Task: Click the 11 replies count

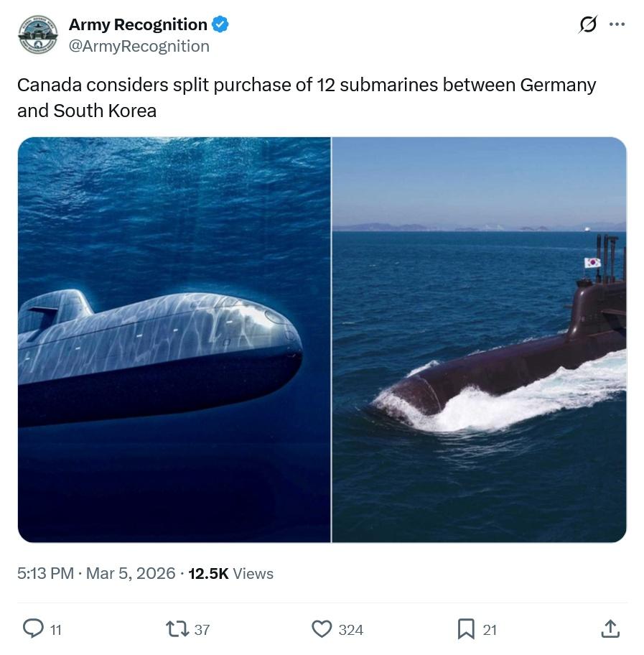Action: pos(55,630)
